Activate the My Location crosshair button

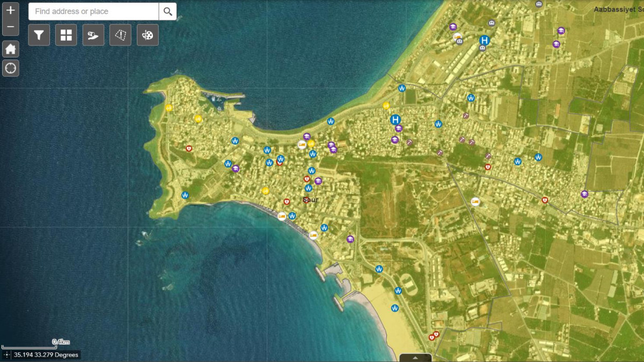coord(10,68)
